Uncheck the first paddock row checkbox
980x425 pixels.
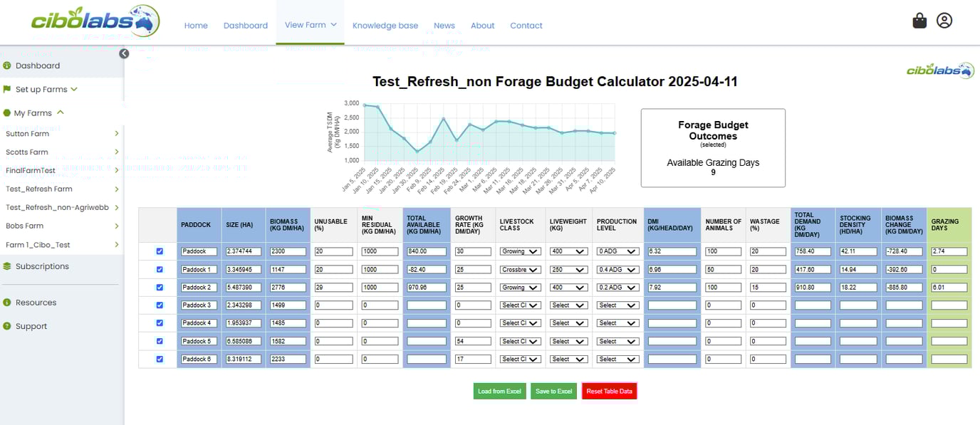coord(158,251)
